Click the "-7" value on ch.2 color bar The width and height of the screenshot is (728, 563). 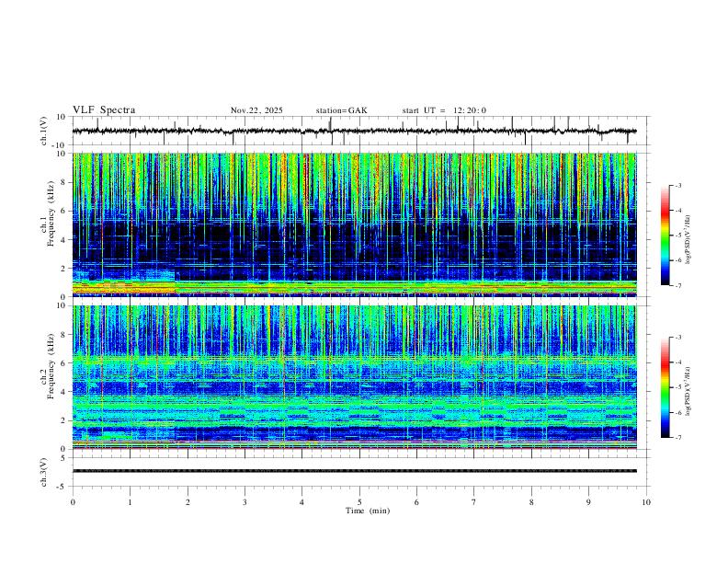tap(677, 437)
